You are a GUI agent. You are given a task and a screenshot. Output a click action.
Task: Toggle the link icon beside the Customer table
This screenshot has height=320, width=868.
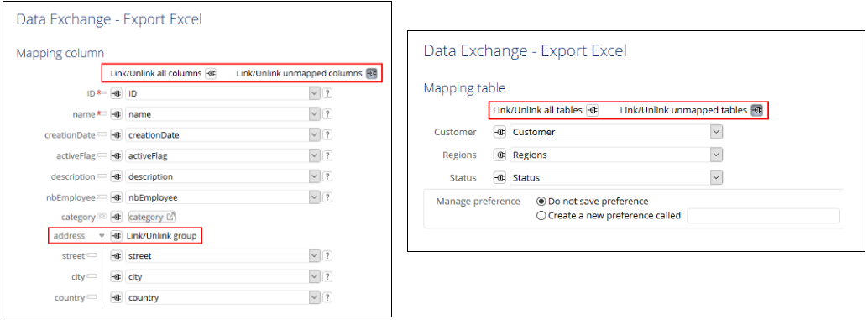pos(499,133)
